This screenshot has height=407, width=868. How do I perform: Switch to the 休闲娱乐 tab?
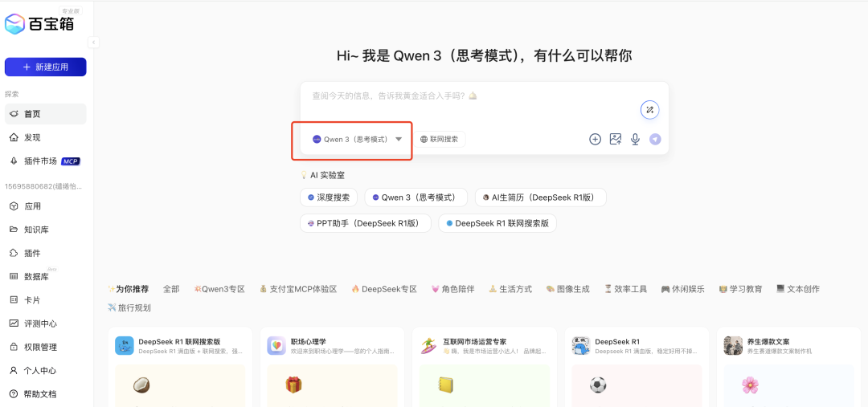coord(683,289)
